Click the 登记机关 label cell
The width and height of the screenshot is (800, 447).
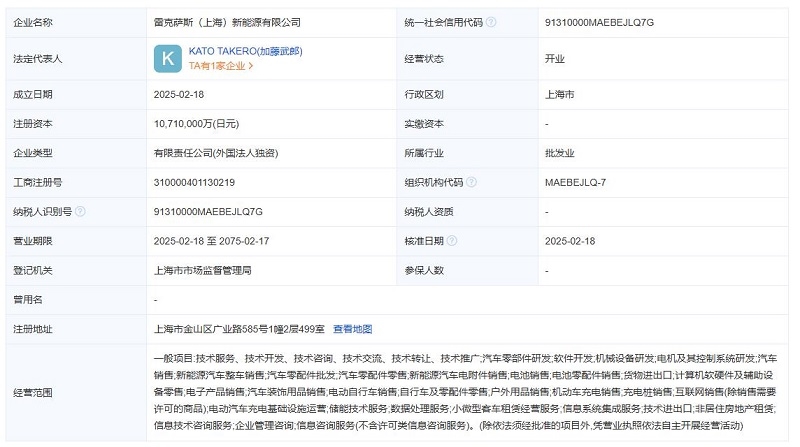[x=76, y=270]
